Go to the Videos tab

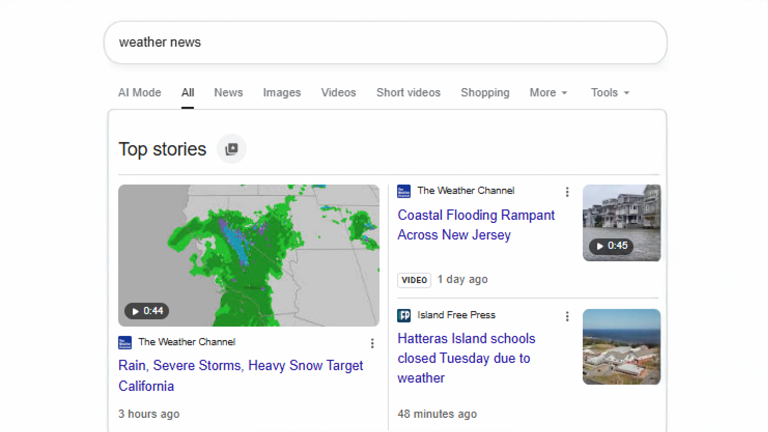pos(338,93)
